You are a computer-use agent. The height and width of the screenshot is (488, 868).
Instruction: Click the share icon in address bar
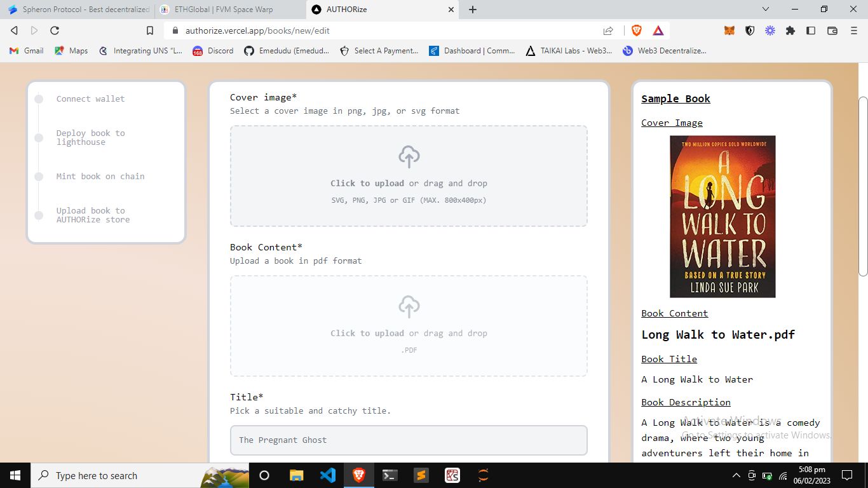pos(608,30)
